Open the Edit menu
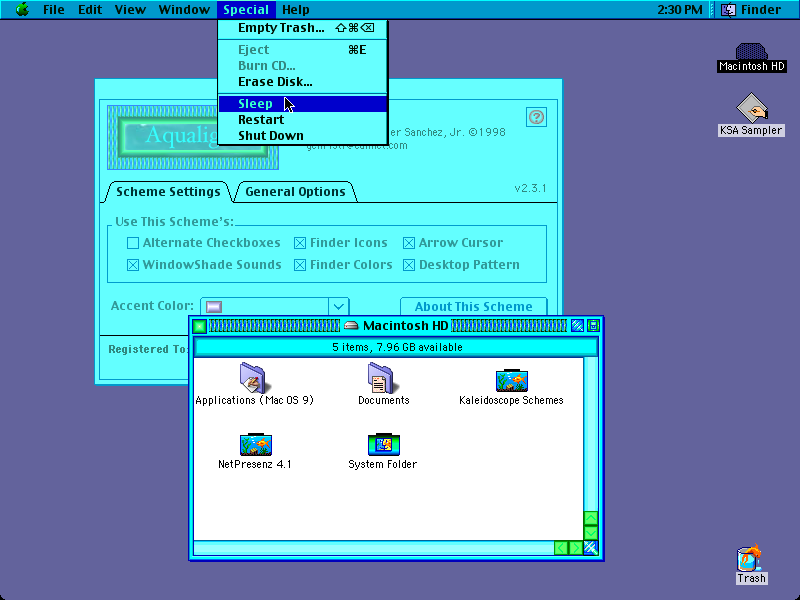This screenshot has width=800, height=600. tap(90, 9)
